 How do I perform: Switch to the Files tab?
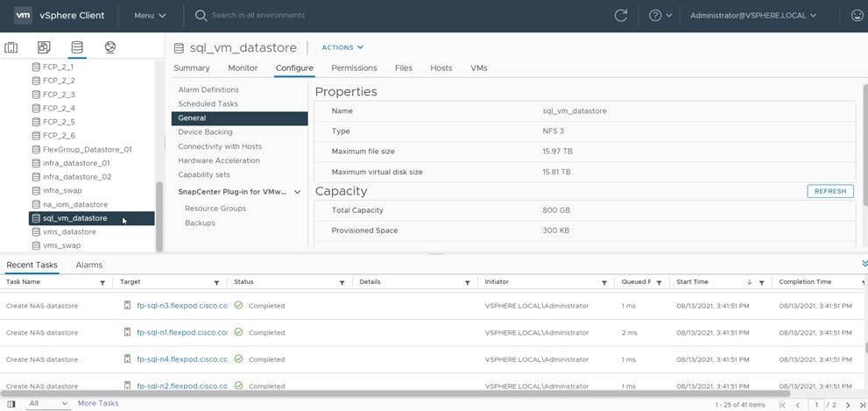tap(404, 68)
